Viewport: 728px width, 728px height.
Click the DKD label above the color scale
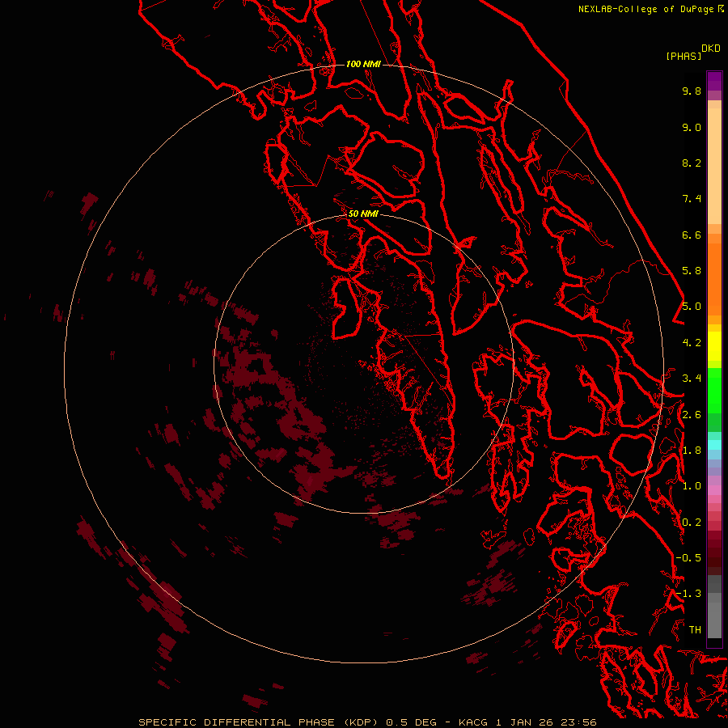pyautogui.click(x=711, y=49)
